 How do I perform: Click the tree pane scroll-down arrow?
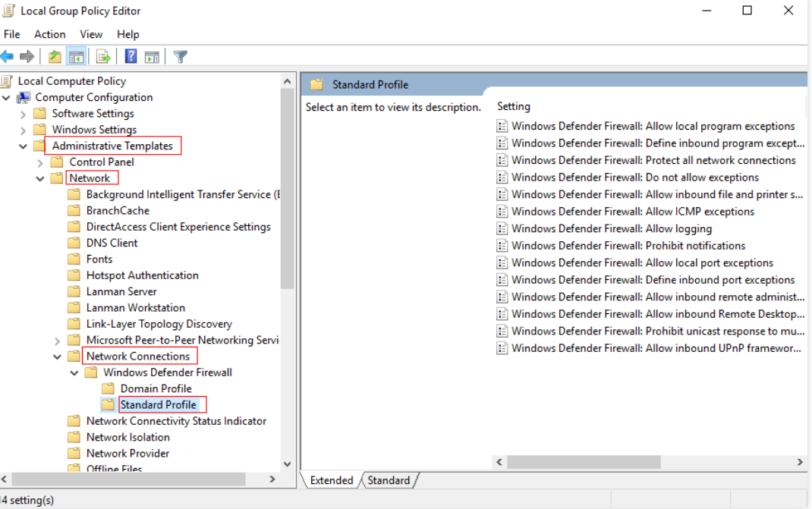tap(287, 463)
